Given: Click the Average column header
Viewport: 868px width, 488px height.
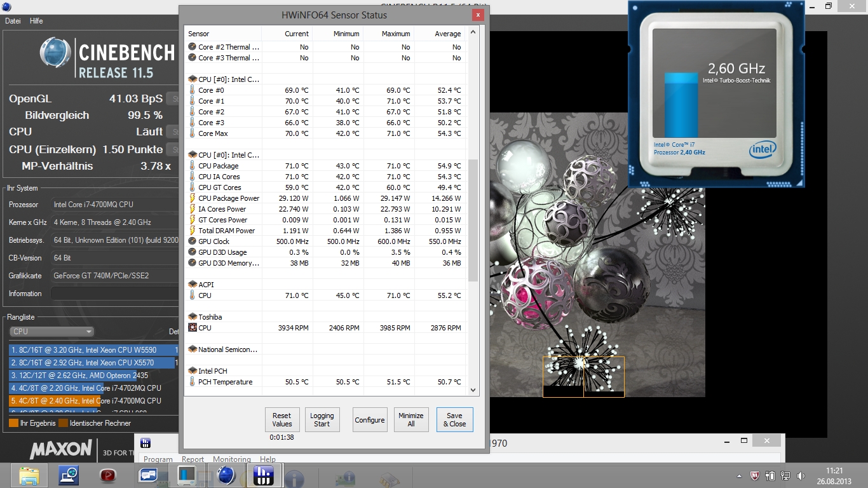Looking at the screenshot, I should [x=439, y=34].
